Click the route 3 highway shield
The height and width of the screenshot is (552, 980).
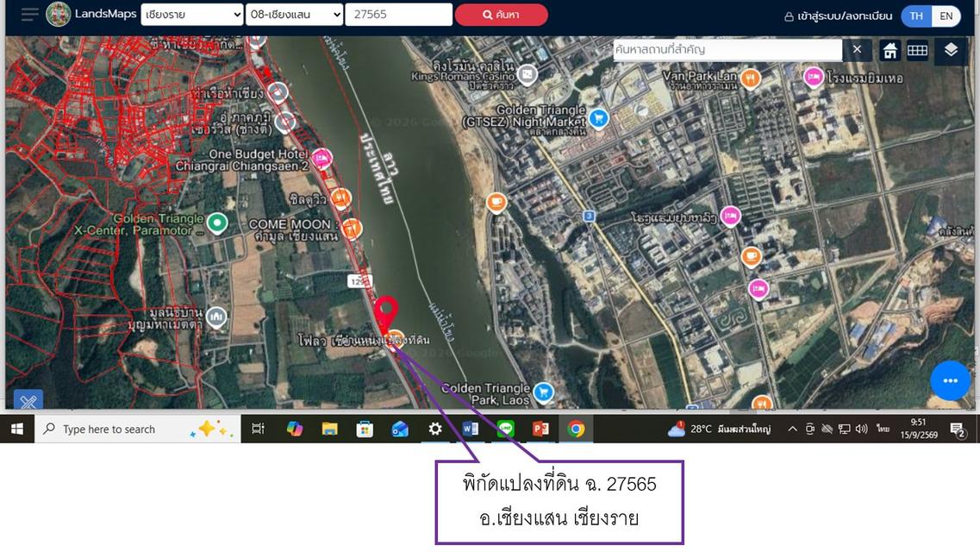[589, 216]
